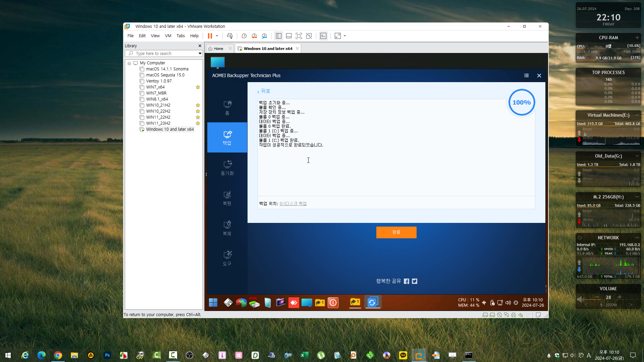The width and height of the screenshot is (644, 362).
Task: Click guest tray volume icon
Action: (508, 303)
